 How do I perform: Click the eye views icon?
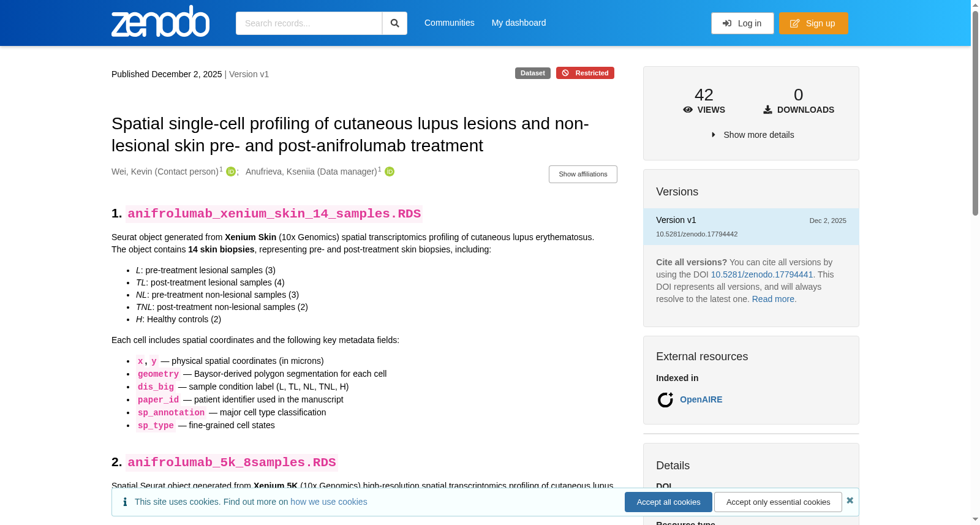(x=688, y=110)
